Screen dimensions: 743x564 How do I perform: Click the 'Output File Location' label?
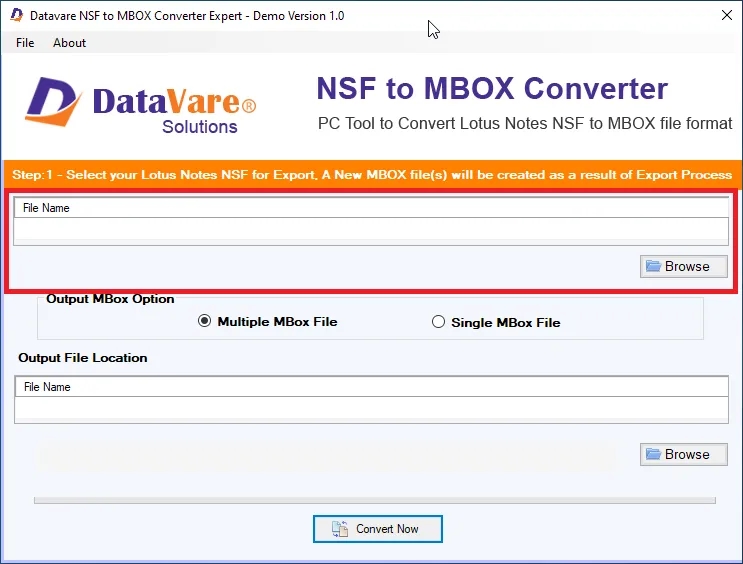point(83,358)
